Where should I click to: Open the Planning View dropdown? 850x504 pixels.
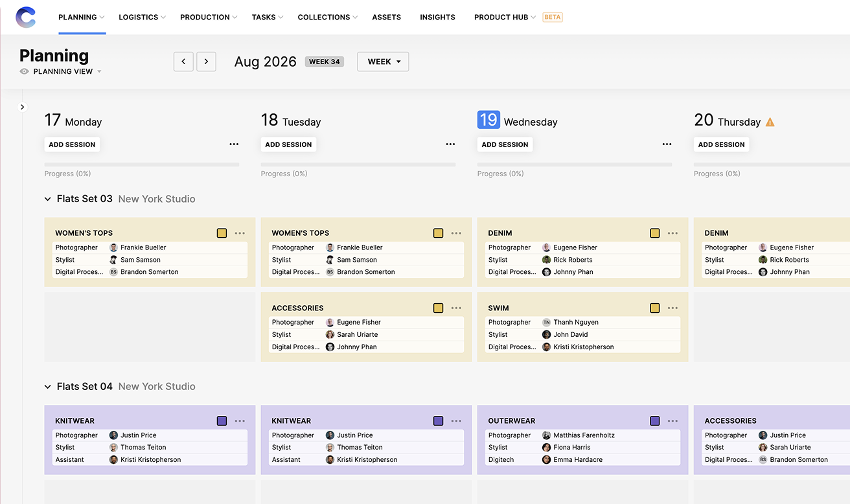click(x=68, y=72)
